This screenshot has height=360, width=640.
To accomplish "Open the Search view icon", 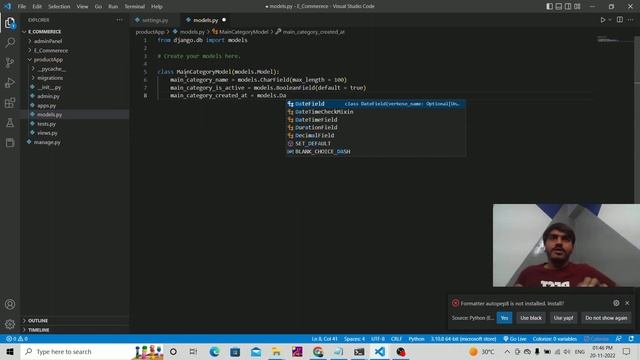I will click(10, 42).
